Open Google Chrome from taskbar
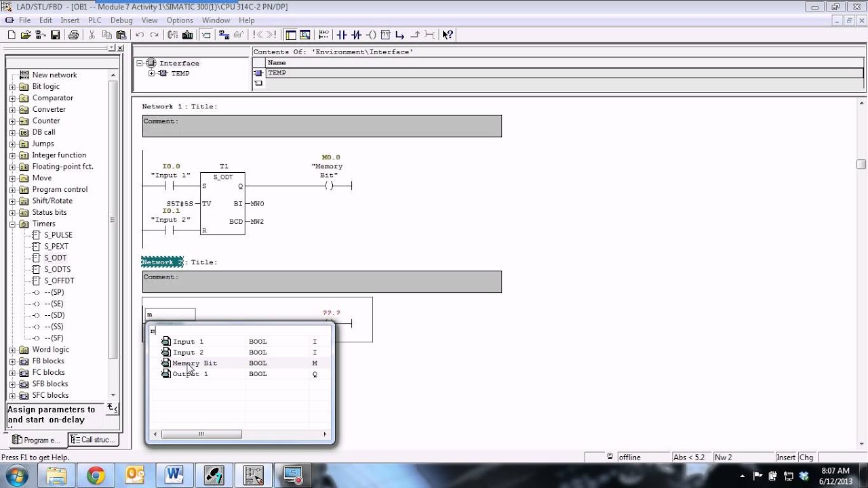 [94, 475]
